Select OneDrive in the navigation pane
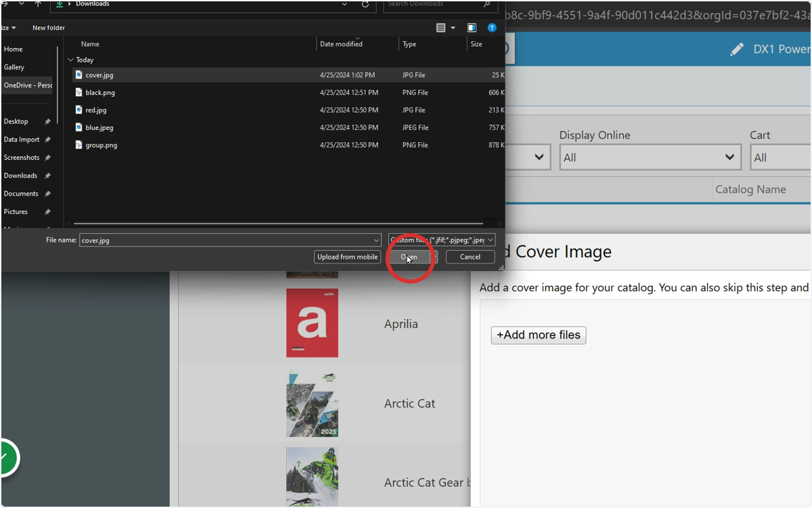Viewport: 812px width, 508px height. (28, 85)
